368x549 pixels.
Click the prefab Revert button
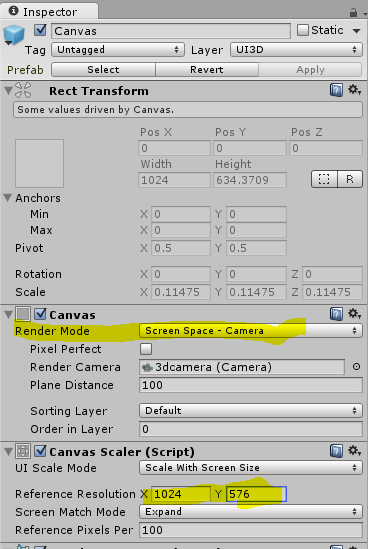pyautogui.click(x=207, y=69)
